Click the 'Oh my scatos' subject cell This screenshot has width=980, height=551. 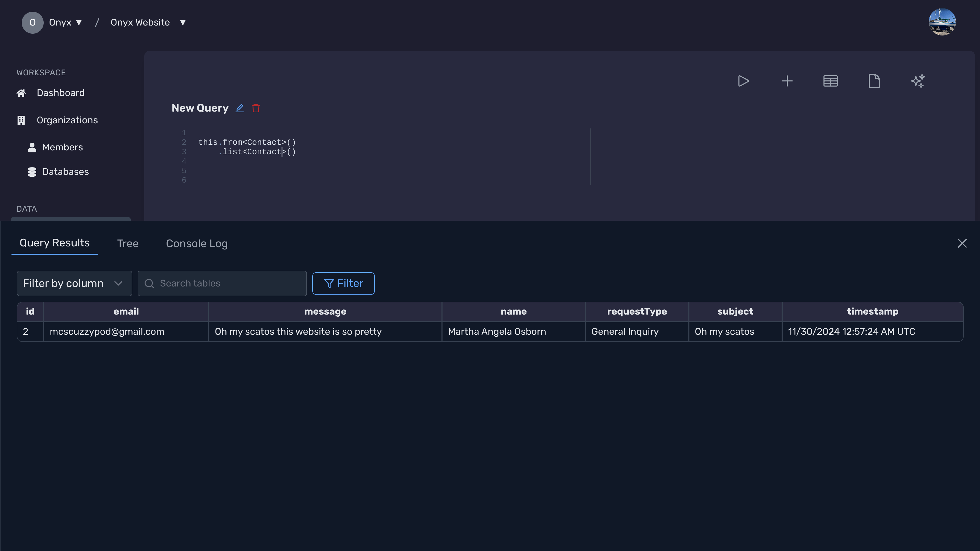point(735,332)
